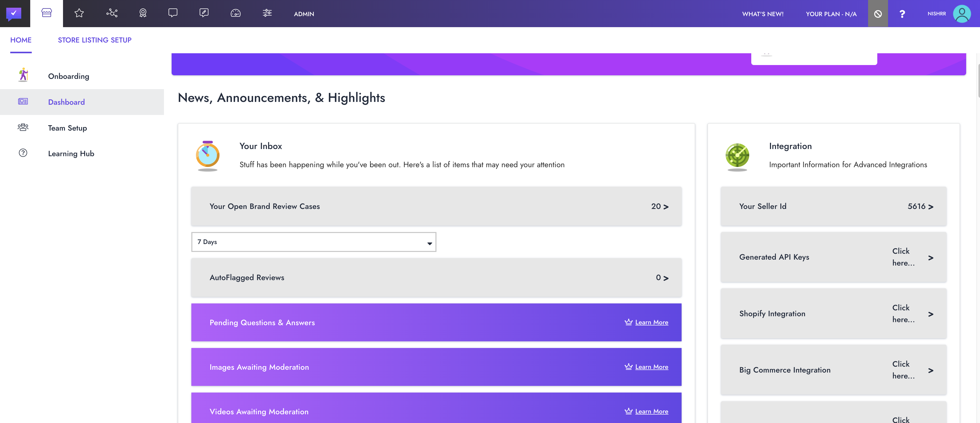
Task: Click the Images Awaiting Moderation label
Action: coord(259,367)
